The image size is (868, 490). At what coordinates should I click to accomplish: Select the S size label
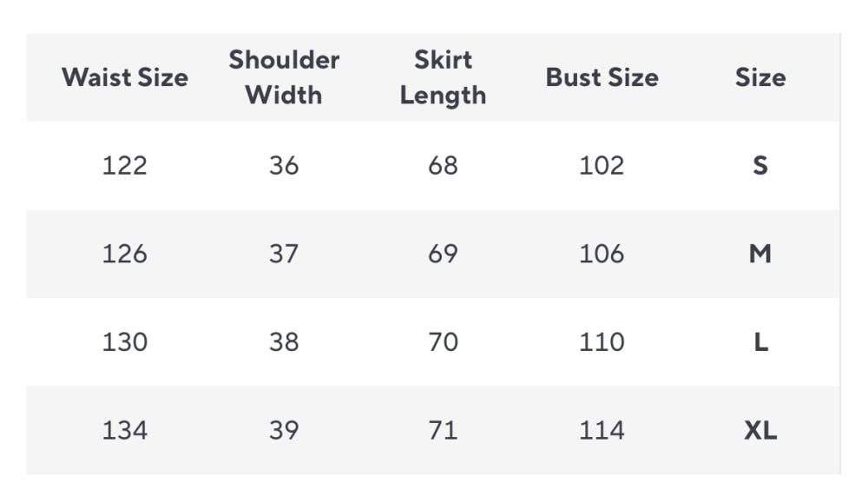coord(760,165)
